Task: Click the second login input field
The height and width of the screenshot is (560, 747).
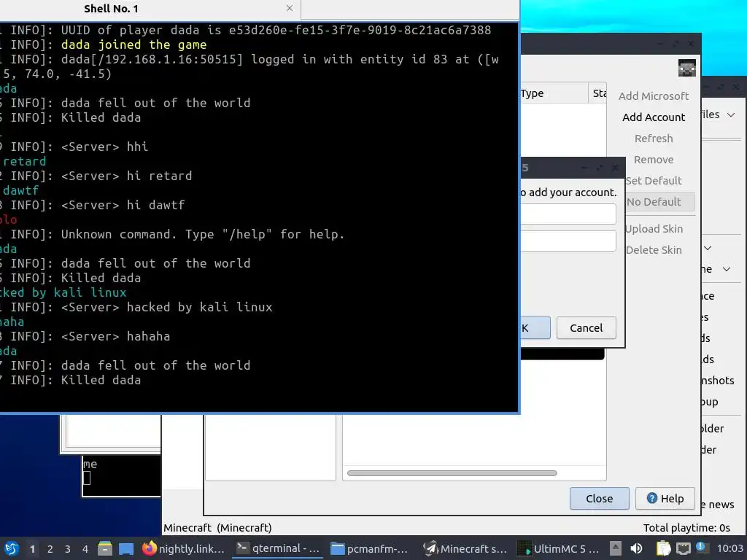Action: pyautogui.click(x=568, y=241)
